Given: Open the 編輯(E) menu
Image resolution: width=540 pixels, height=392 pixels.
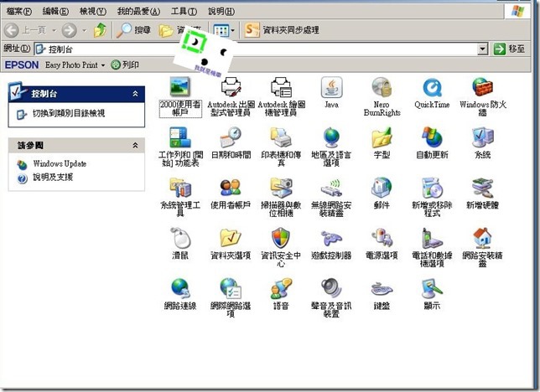Looking at the screenshot, I should [x=55, y=12].
